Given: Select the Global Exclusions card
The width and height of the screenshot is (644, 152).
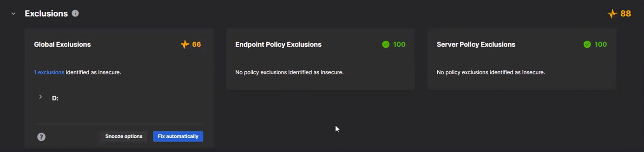Looking at the screenshot, I should 119,87.
